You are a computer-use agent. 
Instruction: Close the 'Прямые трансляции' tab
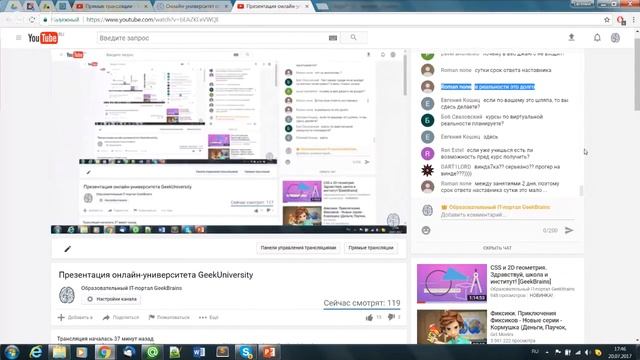click(x=146, y=6)
